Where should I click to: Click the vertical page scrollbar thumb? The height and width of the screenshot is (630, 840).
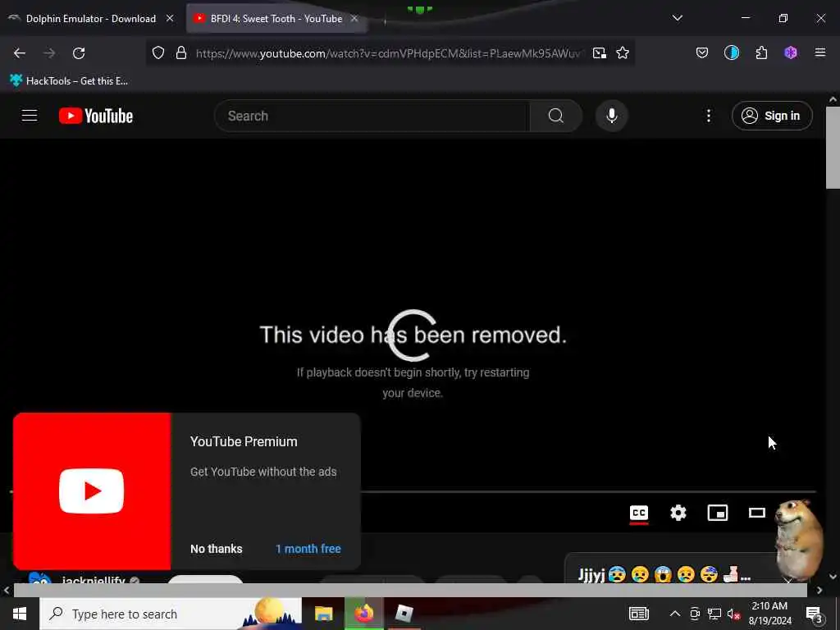[832, 148]
